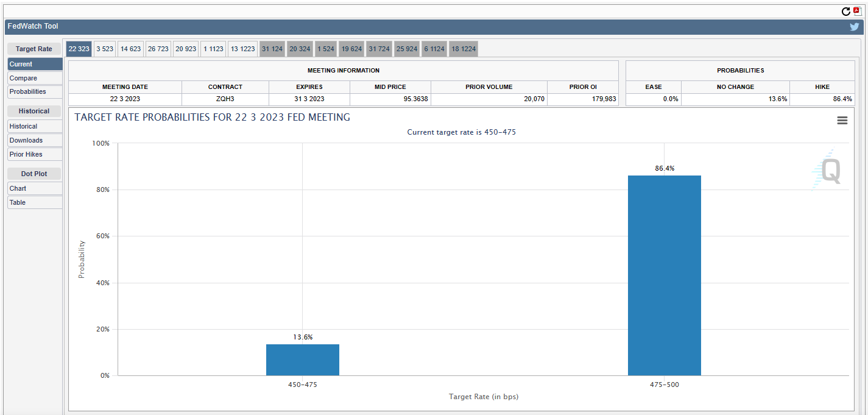
Task: Open the 13 1223 meeting tab
Action: coord(242,49)
